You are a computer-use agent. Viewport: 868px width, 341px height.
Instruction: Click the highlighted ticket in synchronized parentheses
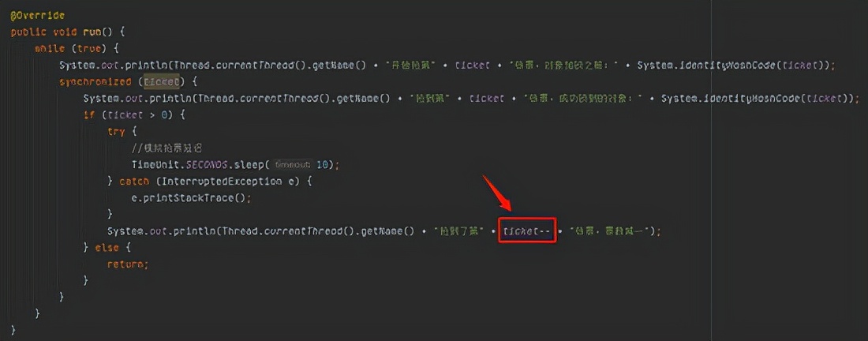(160, 82)
